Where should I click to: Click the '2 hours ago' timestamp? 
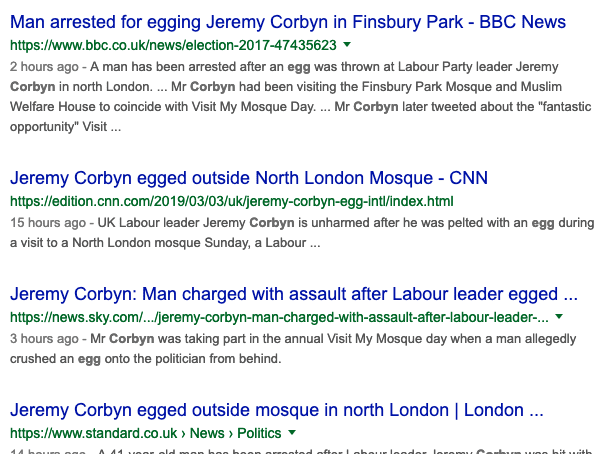tap(44, 67)
